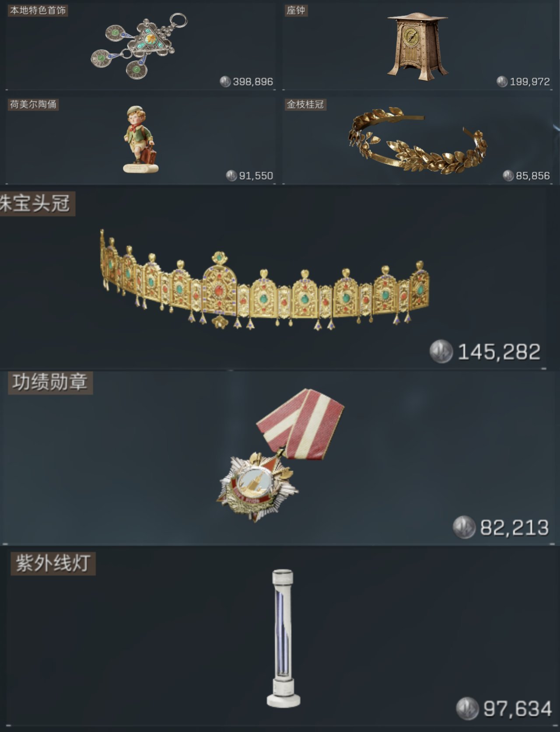Click the 紫外线灯 name label
The image size is (560, 732).
(53, 563)
